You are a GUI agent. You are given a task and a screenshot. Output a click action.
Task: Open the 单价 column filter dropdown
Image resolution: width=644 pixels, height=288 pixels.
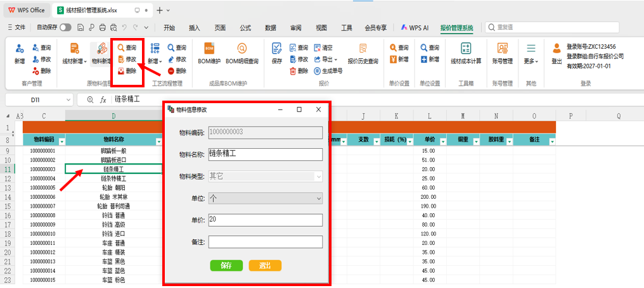pyautogui.click(x=442, y=141)
